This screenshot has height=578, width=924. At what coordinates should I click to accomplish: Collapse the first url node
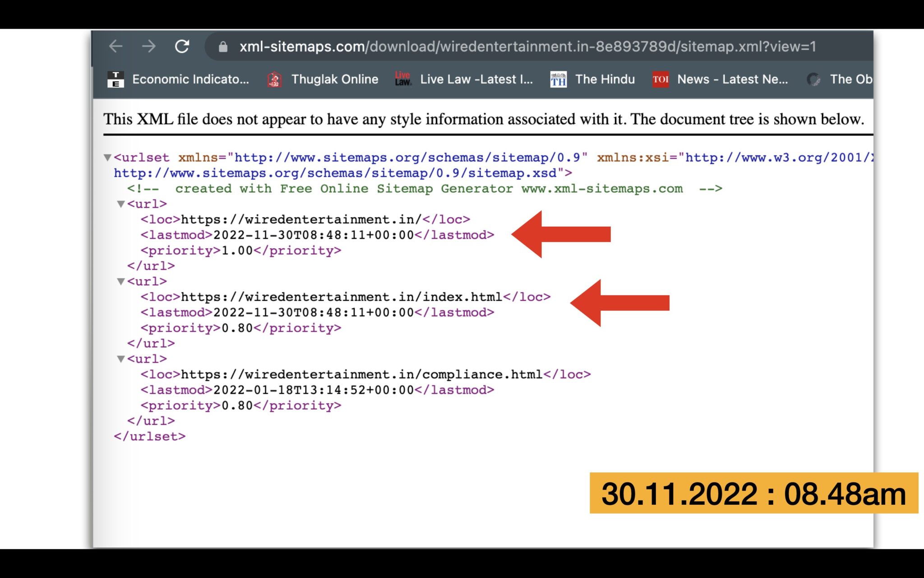coord(121,204)
